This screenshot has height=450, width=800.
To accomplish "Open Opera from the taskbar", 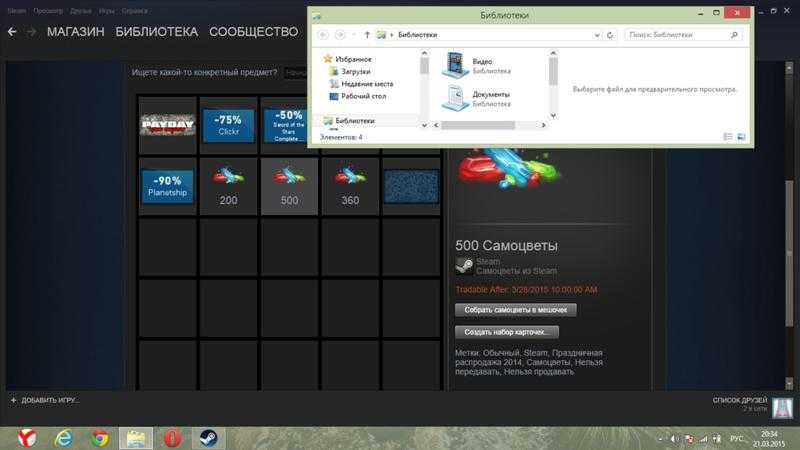I will pyautogui.click(x=172, y=438).
